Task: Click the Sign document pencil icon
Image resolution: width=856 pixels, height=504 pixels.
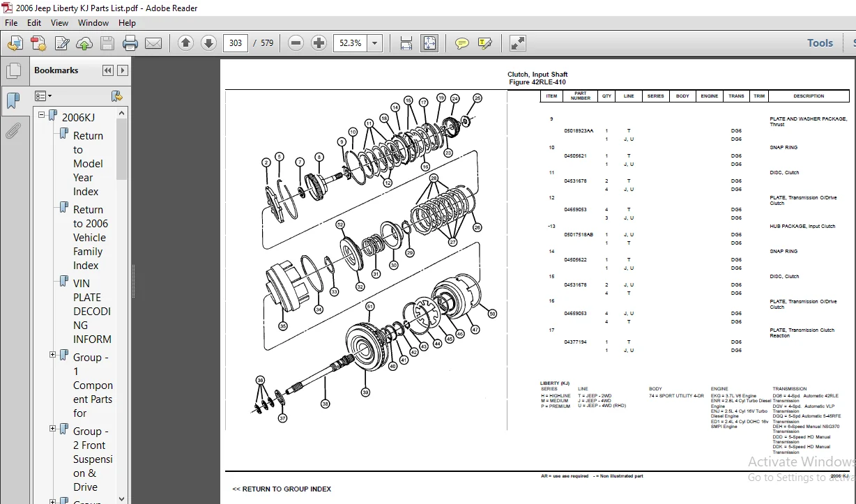Action: tap(62, 43)
